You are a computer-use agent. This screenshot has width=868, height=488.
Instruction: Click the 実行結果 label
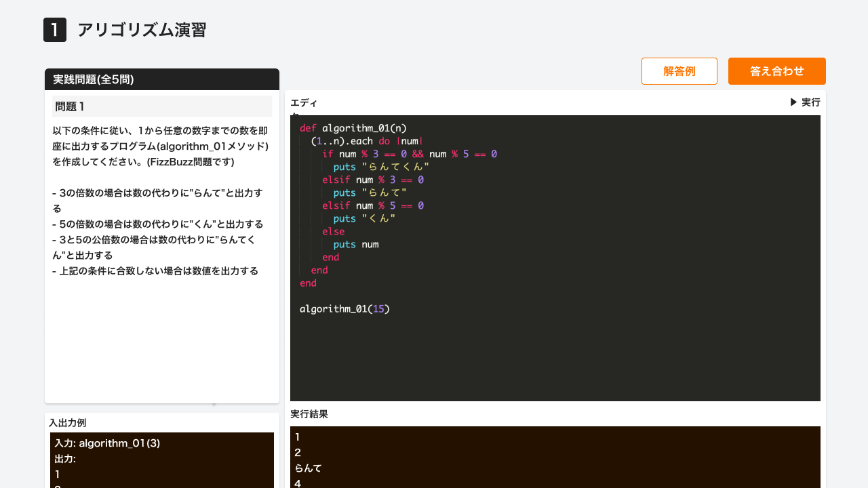pos(309,414)
